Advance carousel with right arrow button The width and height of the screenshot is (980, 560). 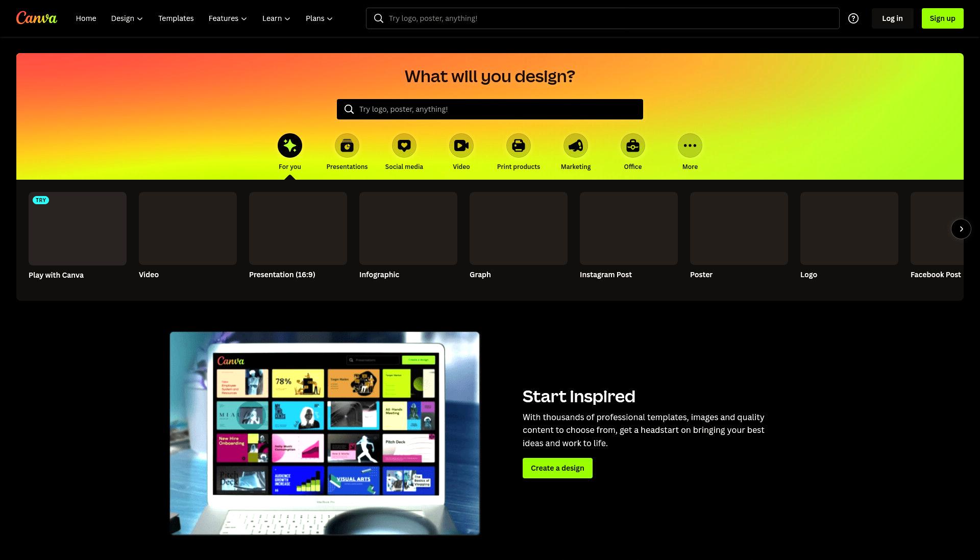(961, 229)
